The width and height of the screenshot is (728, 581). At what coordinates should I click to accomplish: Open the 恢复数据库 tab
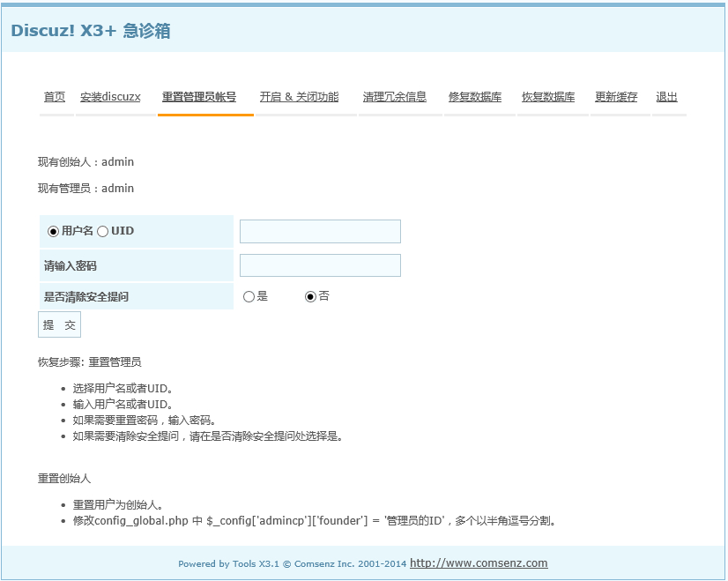548,97
